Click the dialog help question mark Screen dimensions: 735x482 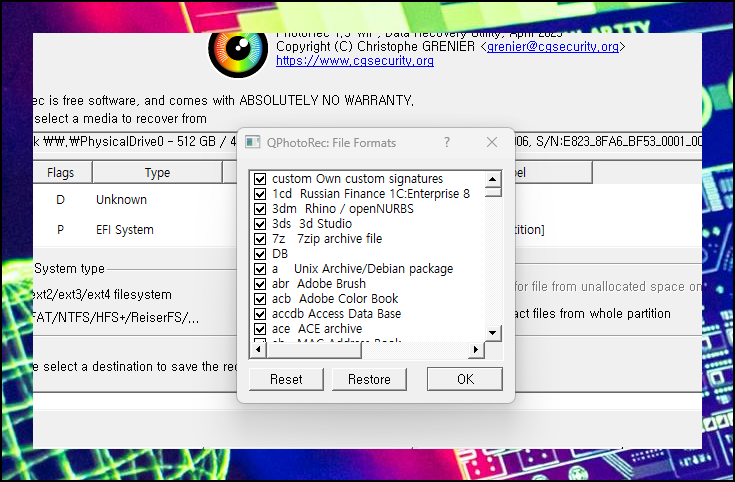(x=447, y=142)
